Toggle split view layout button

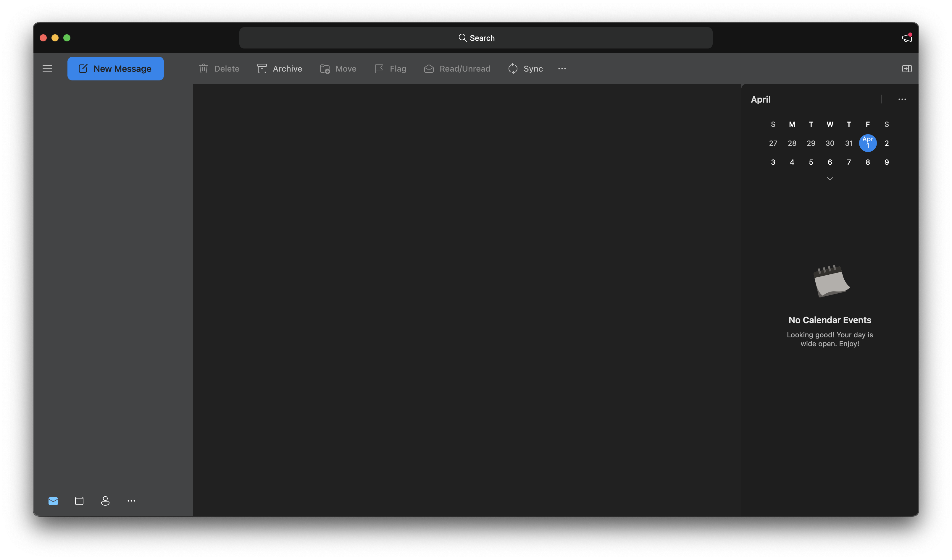pos(906,68)
